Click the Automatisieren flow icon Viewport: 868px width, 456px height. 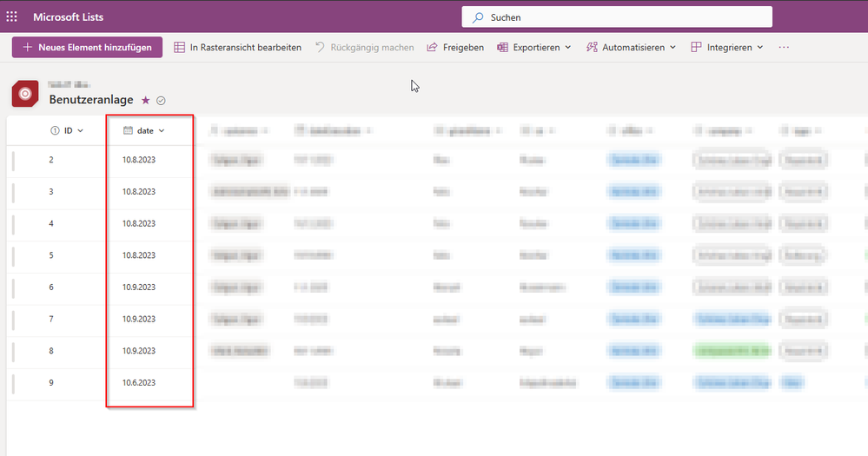tap(592, 48)
